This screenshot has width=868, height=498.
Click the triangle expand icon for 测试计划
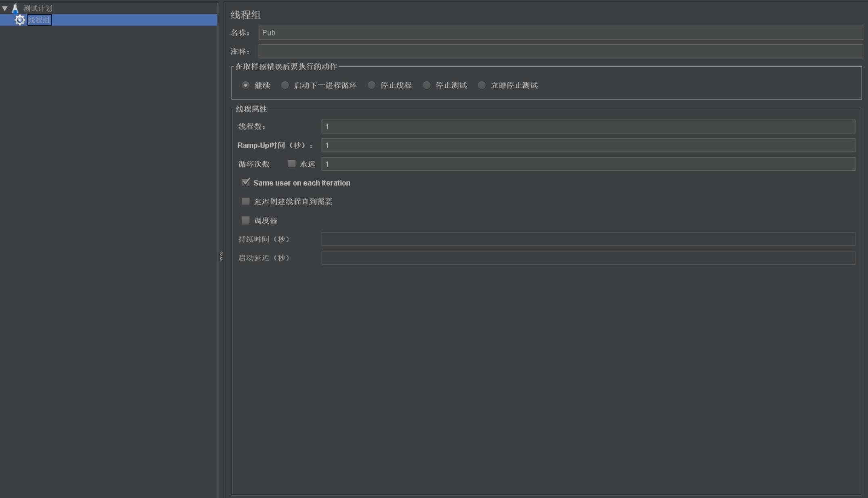[x=4, y=8]
